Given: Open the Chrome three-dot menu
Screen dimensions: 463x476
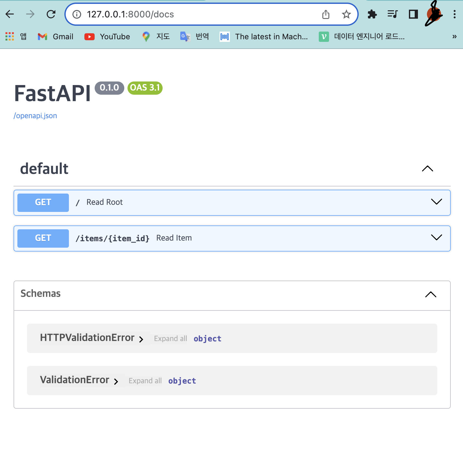Looking at the screenshot, I should (x=454, y=14).
